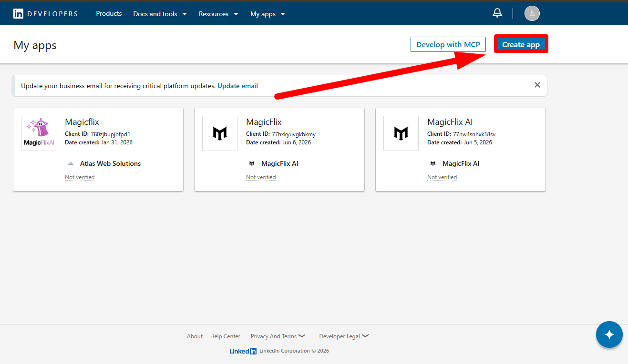Click the LinkedIn Corporation © 2026 text

click(x=294, y=351)
